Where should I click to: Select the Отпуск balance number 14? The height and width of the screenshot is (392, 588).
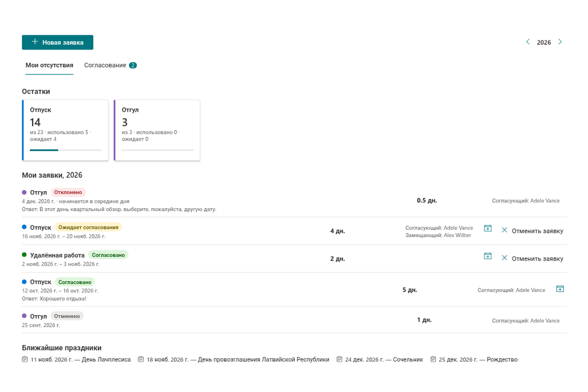[35, 122]
